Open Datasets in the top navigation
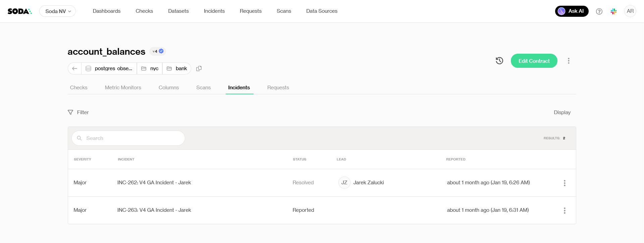Viewport: 644px width, 243px height. (x=178, y=11)
